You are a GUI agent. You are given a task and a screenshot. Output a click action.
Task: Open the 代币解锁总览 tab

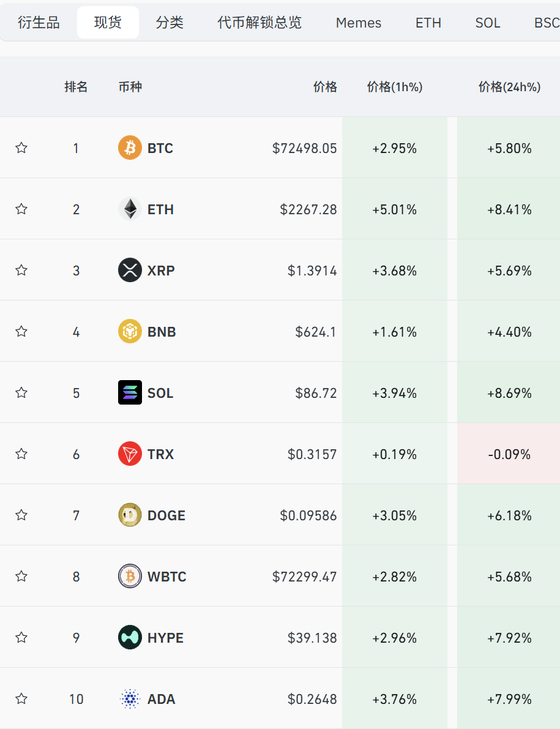[x=259, y=23]
